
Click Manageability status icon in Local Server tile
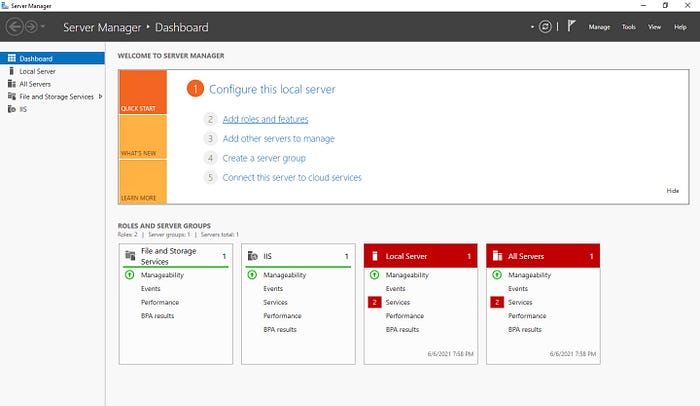pyautogui.click(x=375, y=275)
